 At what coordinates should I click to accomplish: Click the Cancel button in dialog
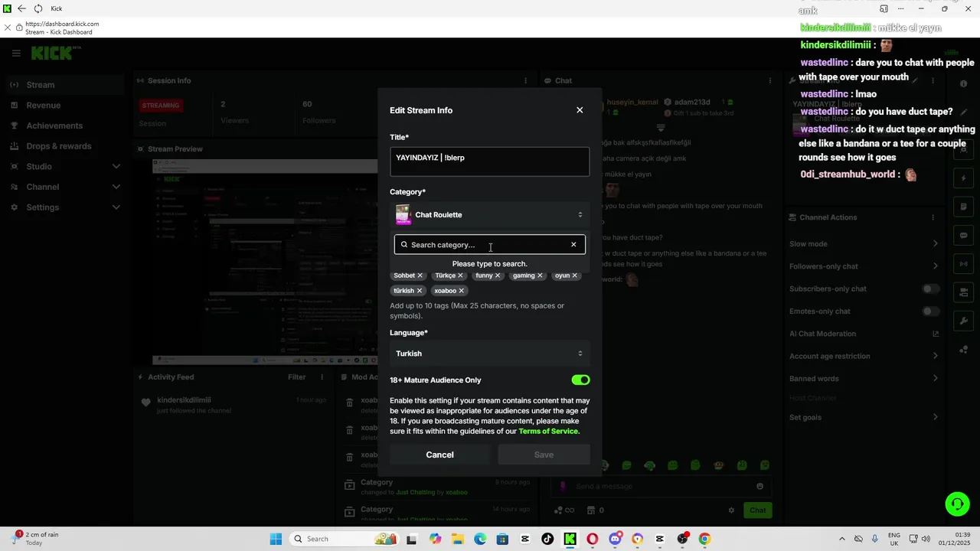point(439,455)
